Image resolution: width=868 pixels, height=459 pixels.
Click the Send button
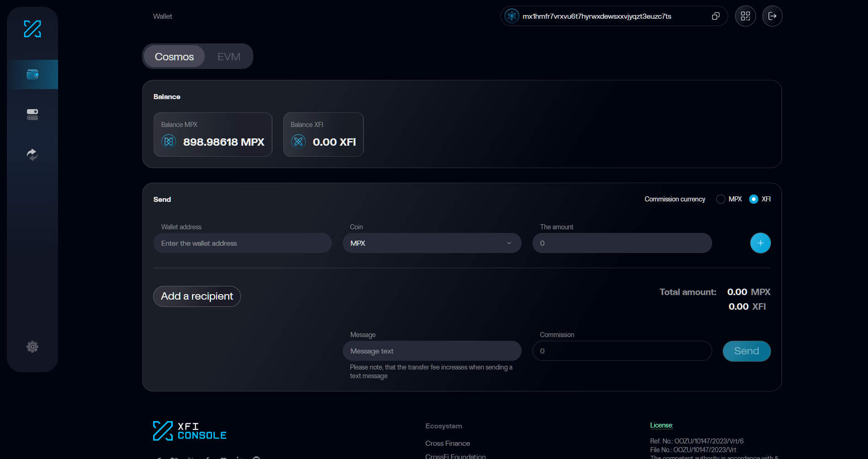click(x=746, y=351)
